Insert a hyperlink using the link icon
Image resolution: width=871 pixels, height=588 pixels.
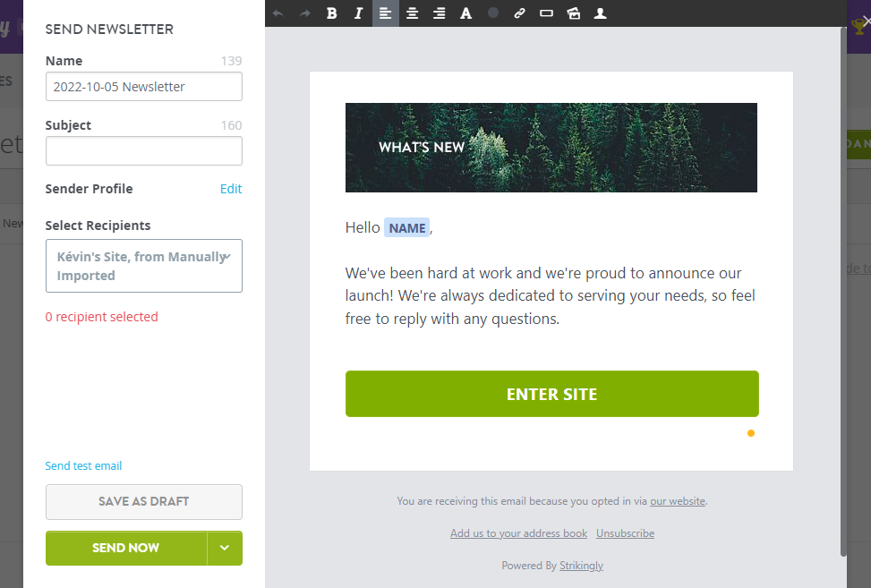pyautogui.click(x=520, y=13)
